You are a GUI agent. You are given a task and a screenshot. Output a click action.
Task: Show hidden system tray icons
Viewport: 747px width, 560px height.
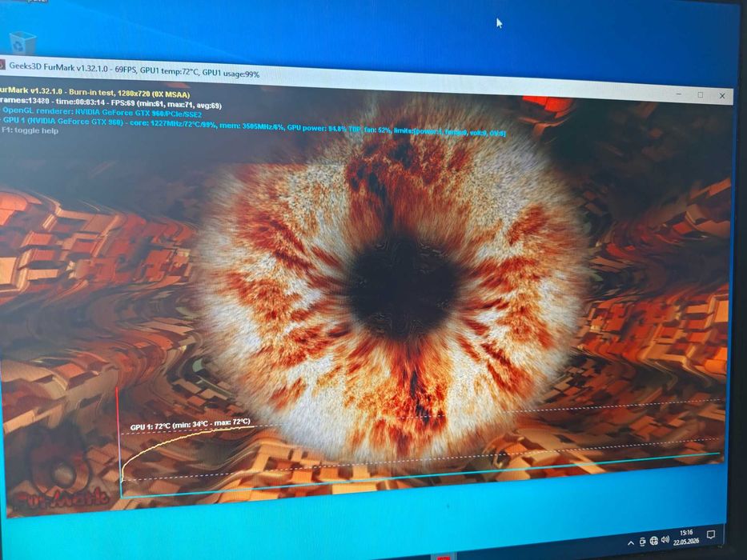pyautogui.click(x=631, y=543)
